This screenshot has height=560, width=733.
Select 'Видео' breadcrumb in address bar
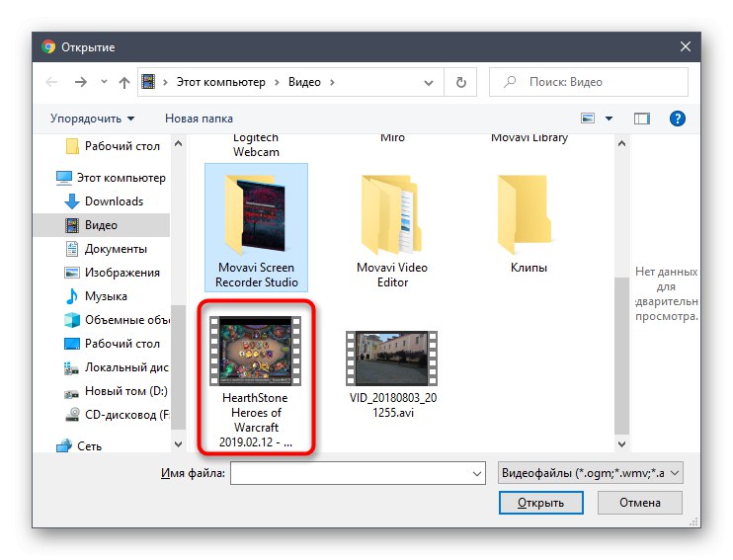pyautogui.click(x=304, y=82)
